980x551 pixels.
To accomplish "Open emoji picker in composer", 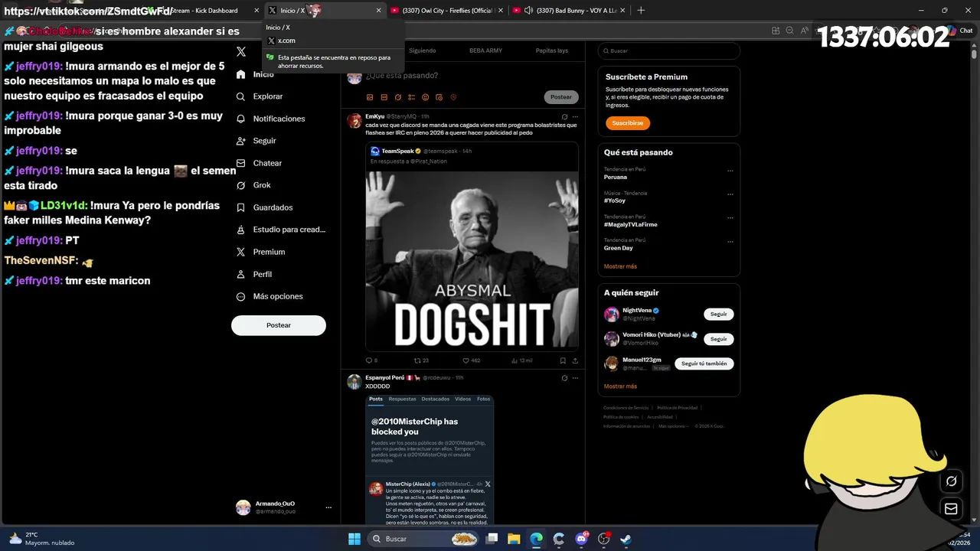I will point(425,97).
